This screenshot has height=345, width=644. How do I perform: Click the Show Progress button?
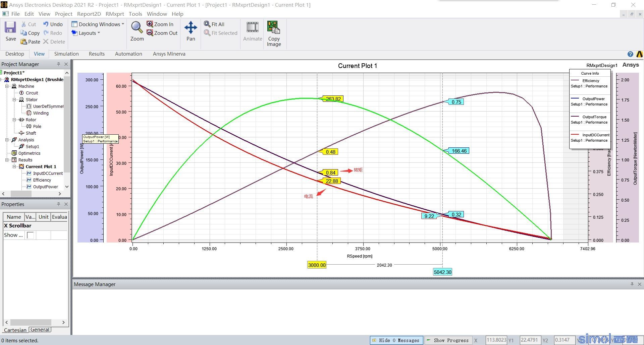(x=448, y=340)
